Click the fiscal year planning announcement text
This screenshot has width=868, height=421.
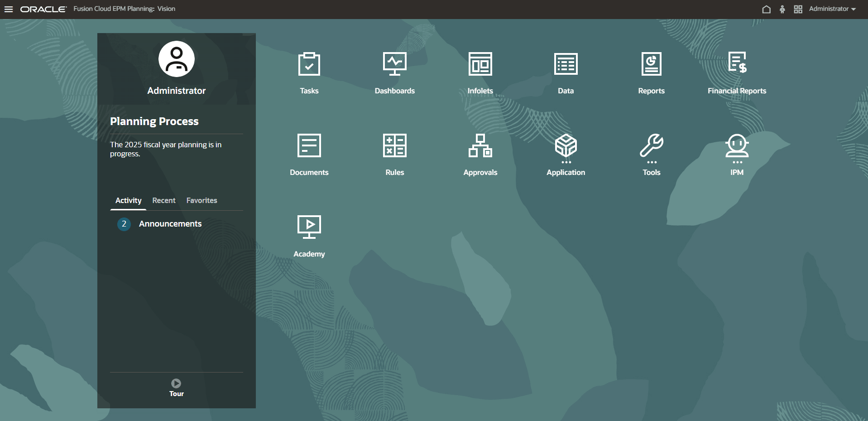point(166,149)
